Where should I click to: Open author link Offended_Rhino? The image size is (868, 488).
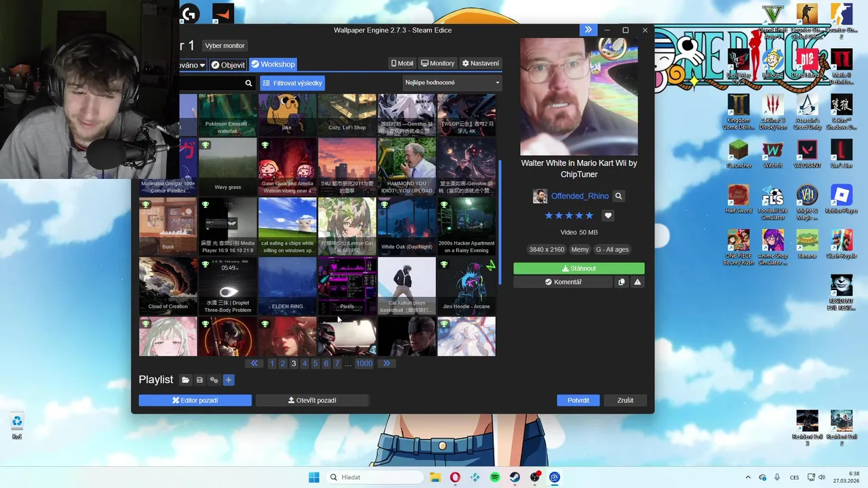[580, 196]
